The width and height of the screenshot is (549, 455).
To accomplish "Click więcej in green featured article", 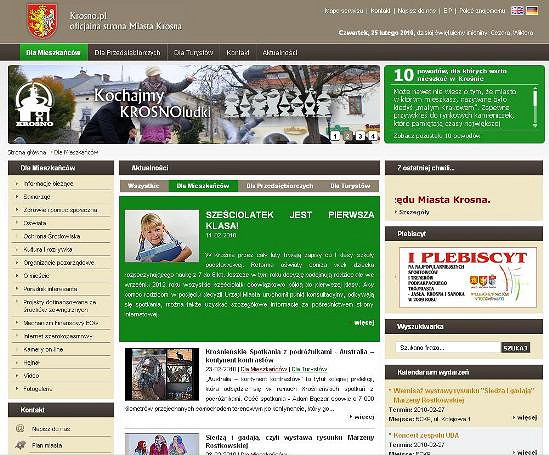I will click(364, 322).
